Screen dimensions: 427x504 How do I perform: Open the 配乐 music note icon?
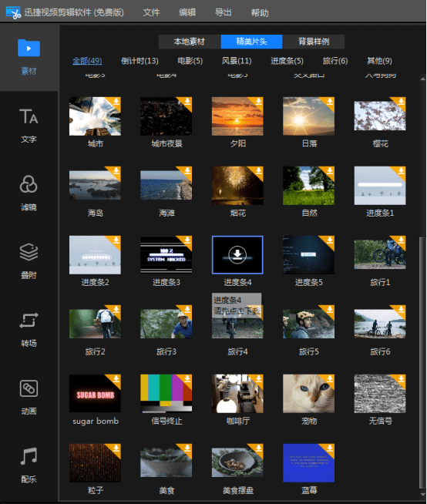click(x=29, y=456)
